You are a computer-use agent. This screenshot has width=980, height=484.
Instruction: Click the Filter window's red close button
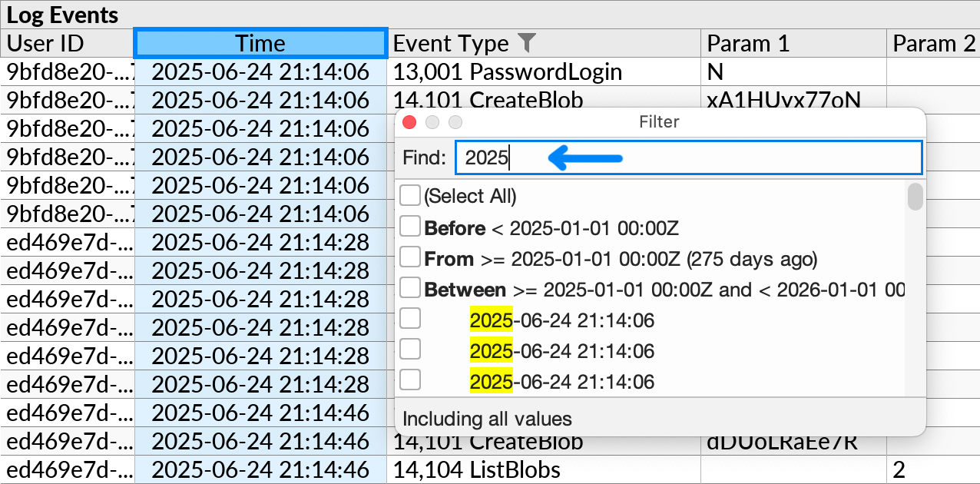click(409, 121)
